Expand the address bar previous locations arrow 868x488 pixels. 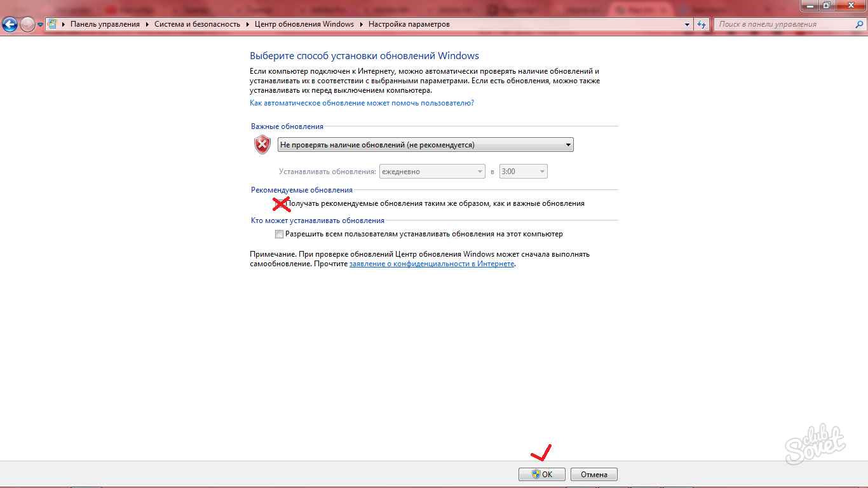point(688,24)
